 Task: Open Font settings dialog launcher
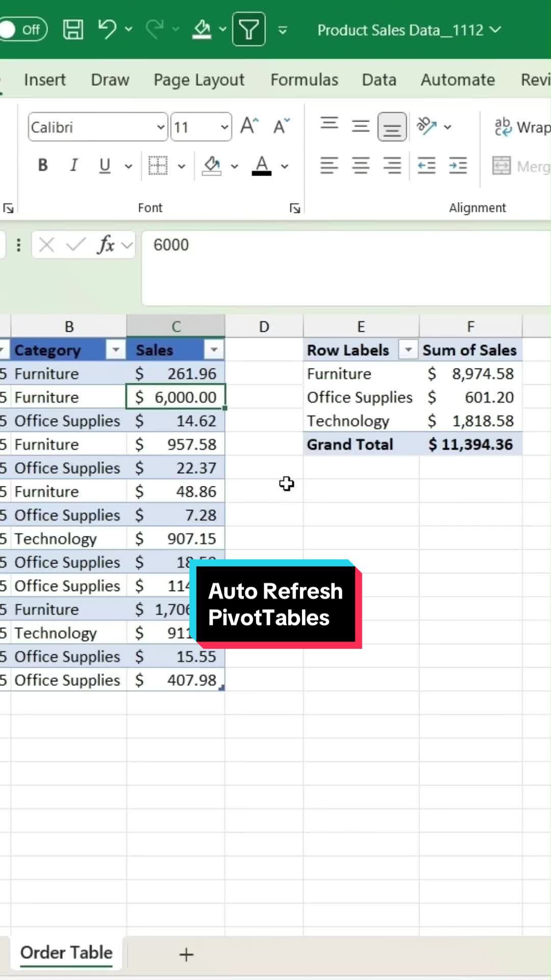pyautogui.click(x=294, y=208)
